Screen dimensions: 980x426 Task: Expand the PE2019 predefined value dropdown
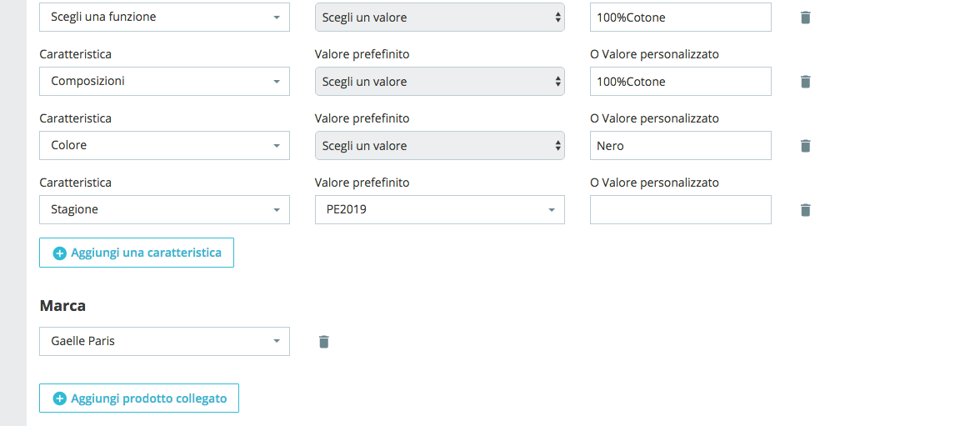(x=439, y=210)
